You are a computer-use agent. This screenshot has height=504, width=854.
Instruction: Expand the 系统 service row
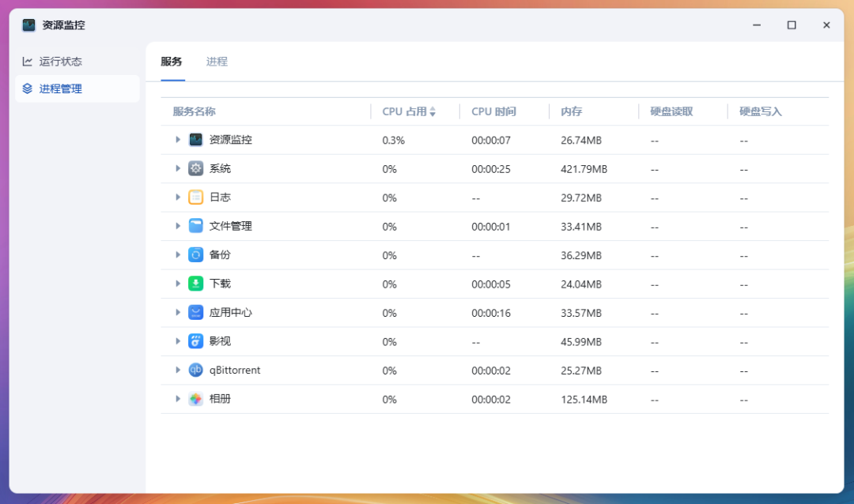[x=178, y=169]
